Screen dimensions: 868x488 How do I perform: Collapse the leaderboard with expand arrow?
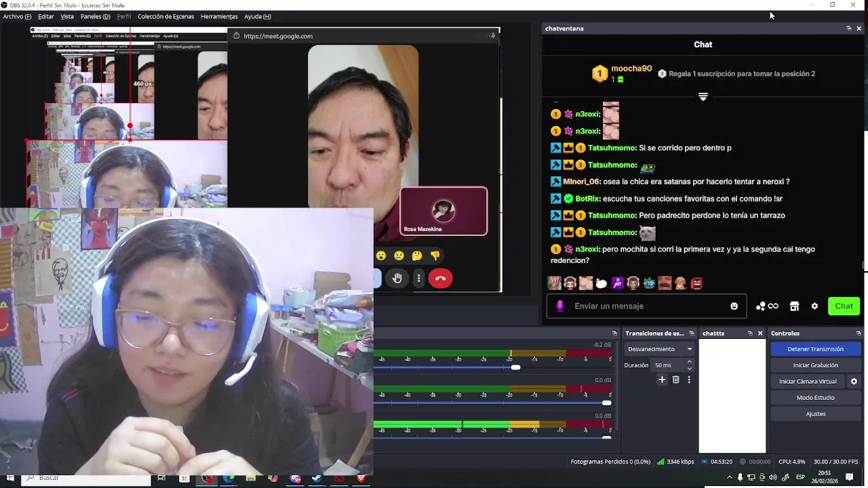tap(703, 97)
